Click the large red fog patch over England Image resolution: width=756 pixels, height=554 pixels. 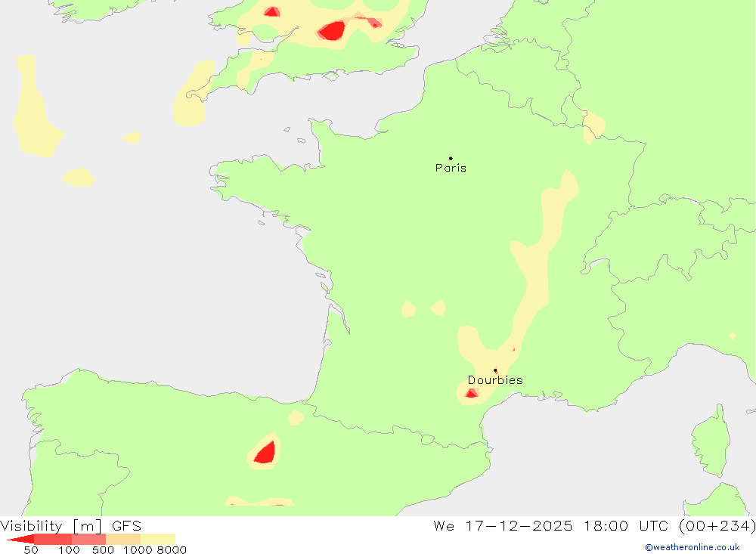point(332,31)
